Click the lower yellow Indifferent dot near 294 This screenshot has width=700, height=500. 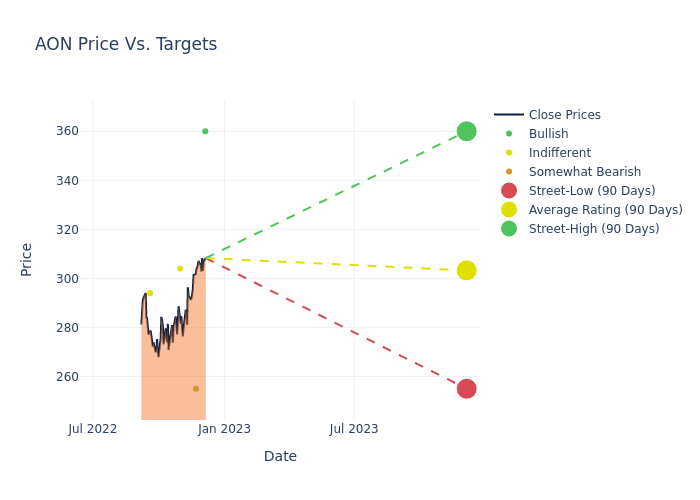[x=150, y=293]
